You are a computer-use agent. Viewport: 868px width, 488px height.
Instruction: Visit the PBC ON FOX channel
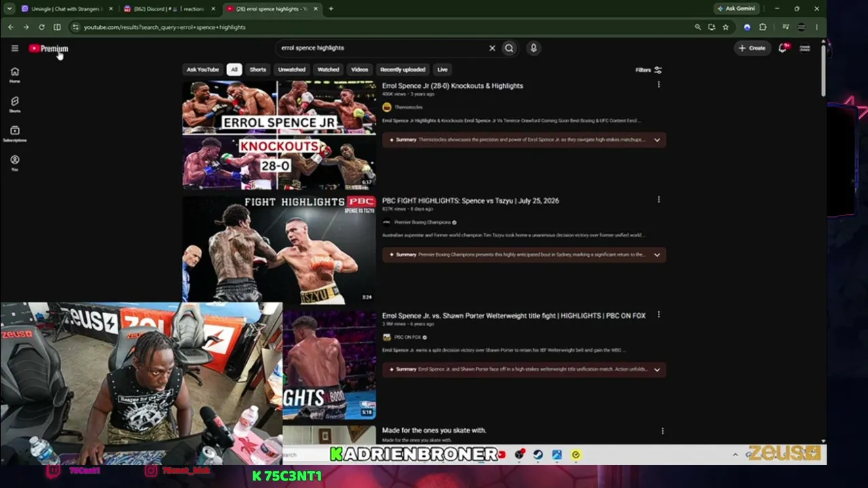[408, 337]
